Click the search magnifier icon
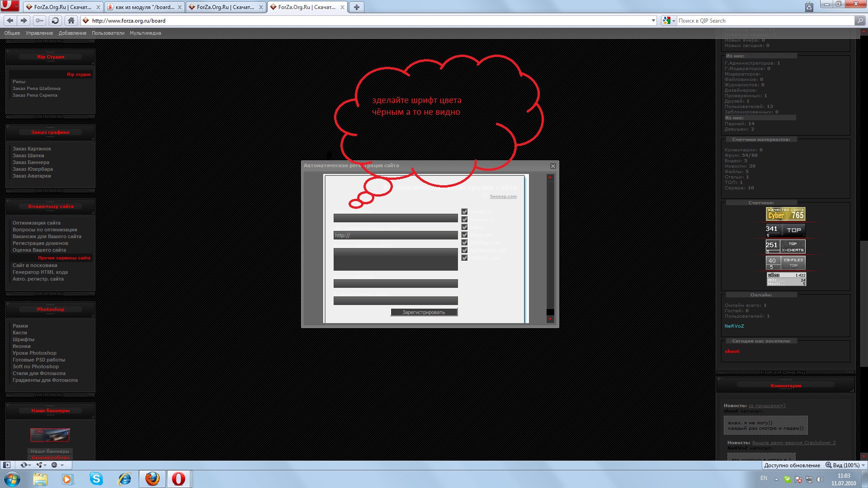The width and height of the screenshot is (868, 488). 860,20
